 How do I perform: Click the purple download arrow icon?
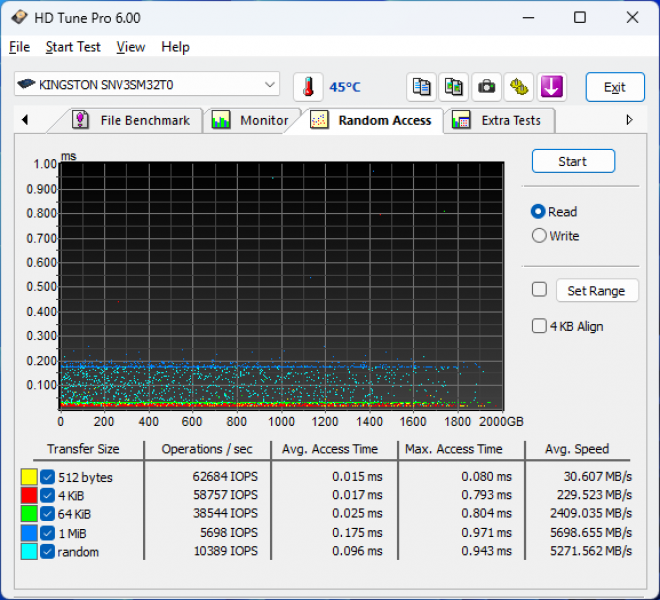551,87
